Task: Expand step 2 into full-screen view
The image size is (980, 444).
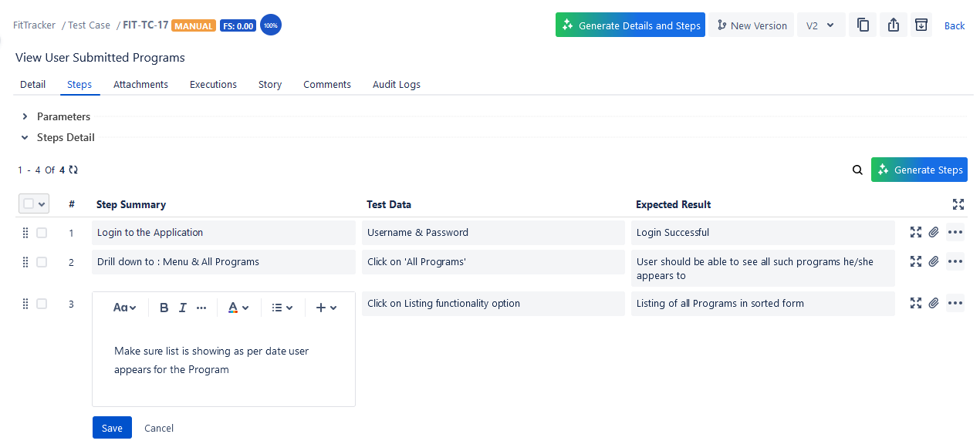Action: pyautogui.click(x=915, y=261)
